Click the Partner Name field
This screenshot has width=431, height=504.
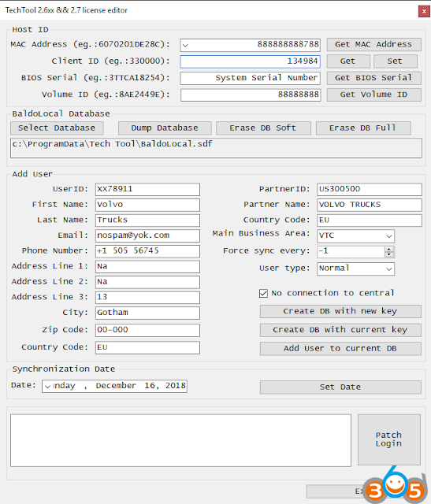click(x=370, y=205)
